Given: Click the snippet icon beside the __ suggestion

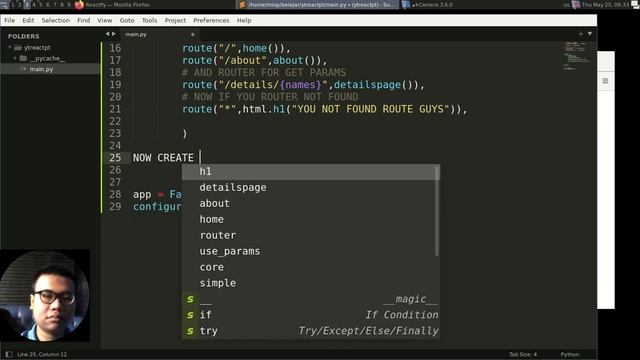Looking at the screenshot, I should [x=190, y=299].
